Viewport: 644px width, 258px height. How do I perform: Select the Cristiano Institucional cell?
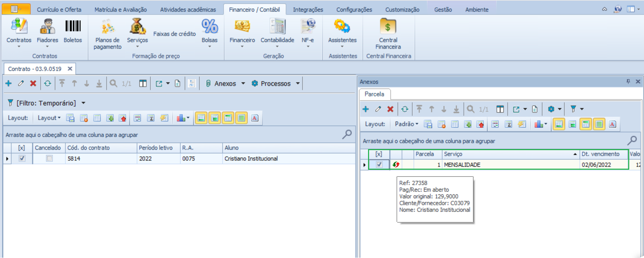[x=289, y=158]
